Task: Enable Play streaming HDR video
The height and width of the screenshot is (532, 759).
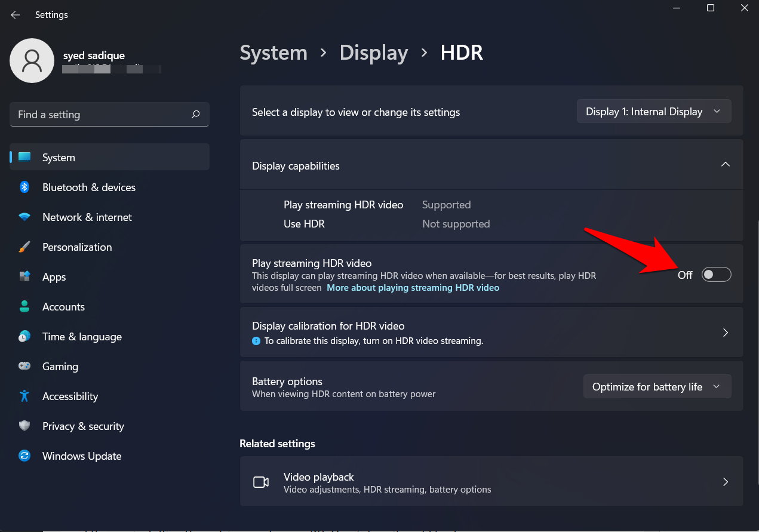Action: pyautogui.click(x=716, y=274)
